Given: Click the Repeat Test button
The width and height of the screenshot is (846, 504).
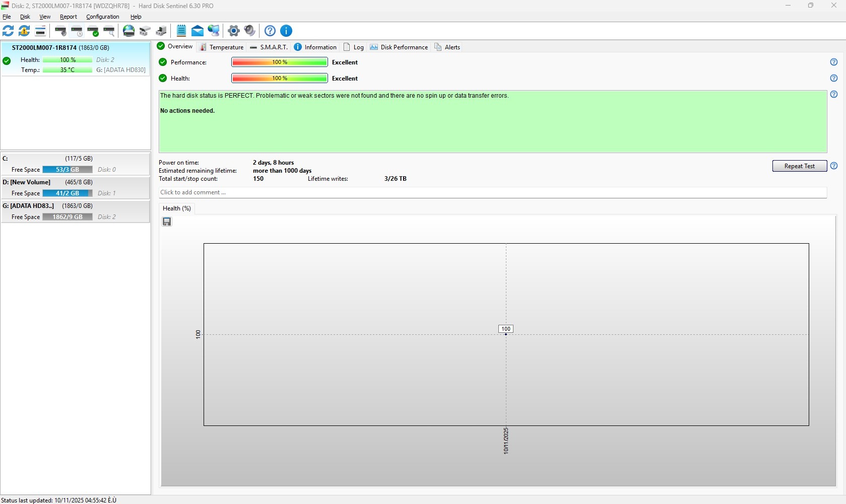Looking at the screenshot, I should 800,166.
